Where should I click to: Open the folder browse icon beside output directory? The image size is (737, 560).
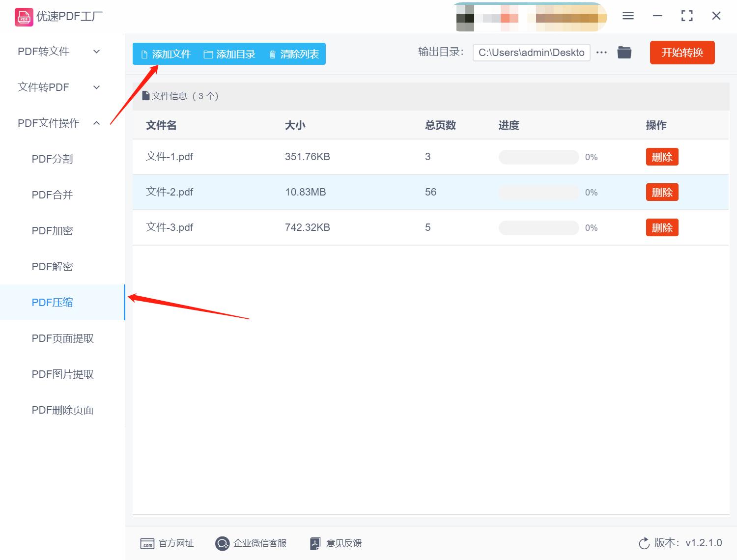point(624,52)
